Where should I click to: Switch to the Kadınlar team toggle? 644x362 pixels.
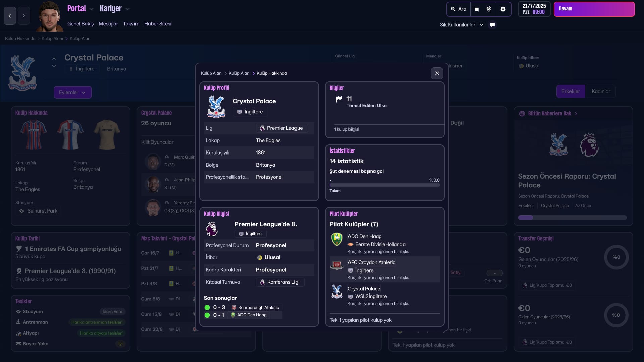(x=600, y=91)
